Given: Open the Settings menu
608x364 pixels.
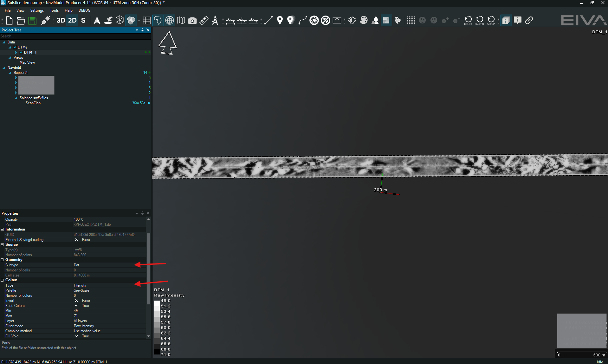Looking at the screenshot, I should [37, 10].
